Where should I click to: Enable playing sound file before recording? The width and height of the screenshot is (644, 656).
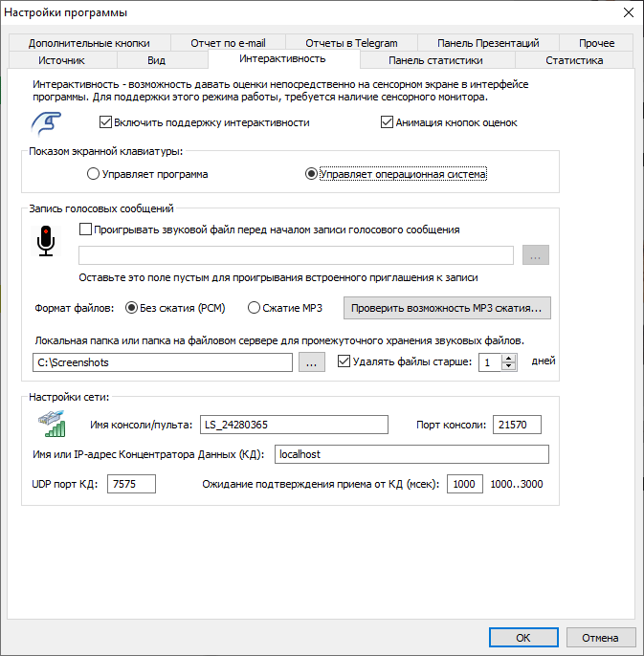[x=86, y=230]
